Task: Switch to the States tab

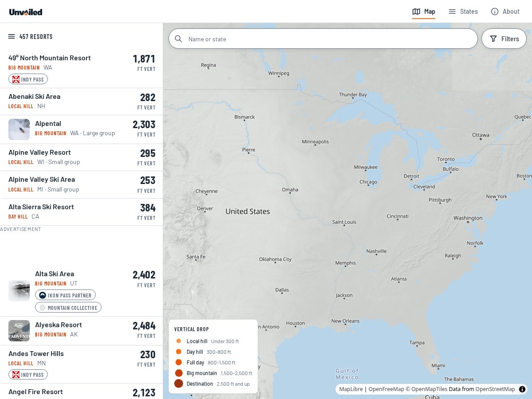Action: [x=463, y=12]
